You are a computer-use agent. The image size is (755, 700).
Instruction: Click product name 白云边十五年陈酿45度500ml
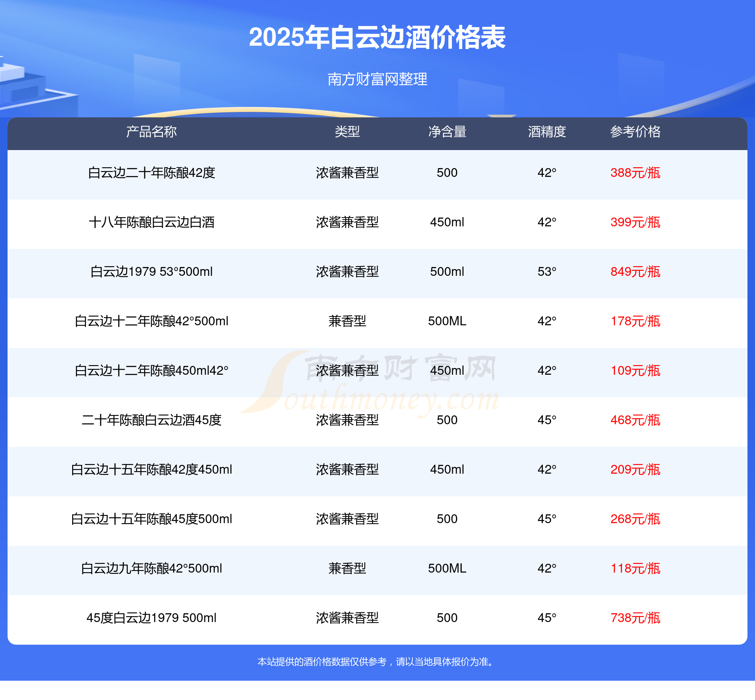pos(151,519)
